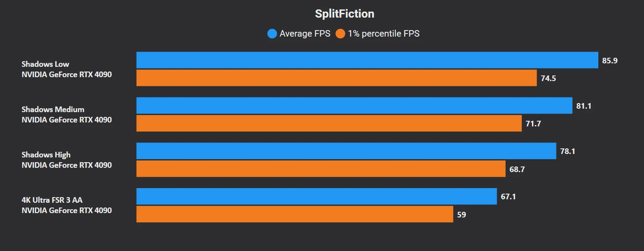
Task: Select the Shadows Medium orange 1% bar
Action: pyautogui.click(x=329, y=123)
